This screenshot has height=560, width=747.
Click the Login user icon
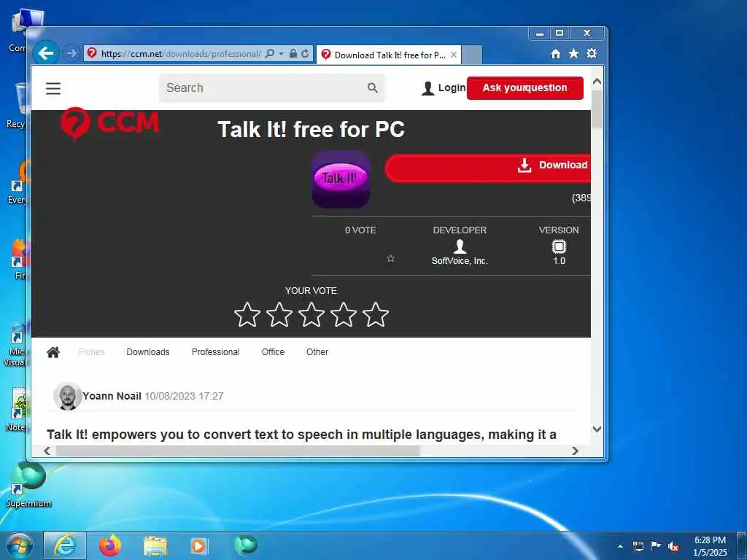coord(427,88)
